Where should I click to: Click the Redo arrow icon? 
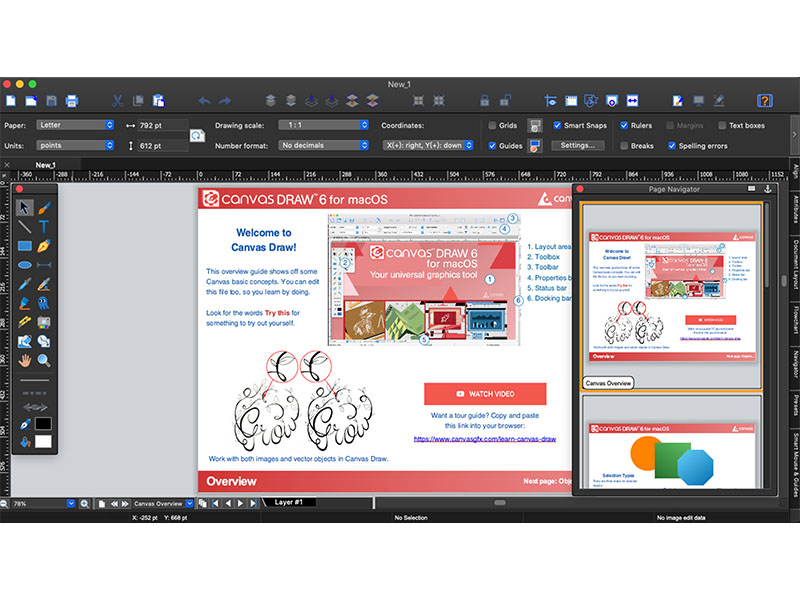click(225, 101)
